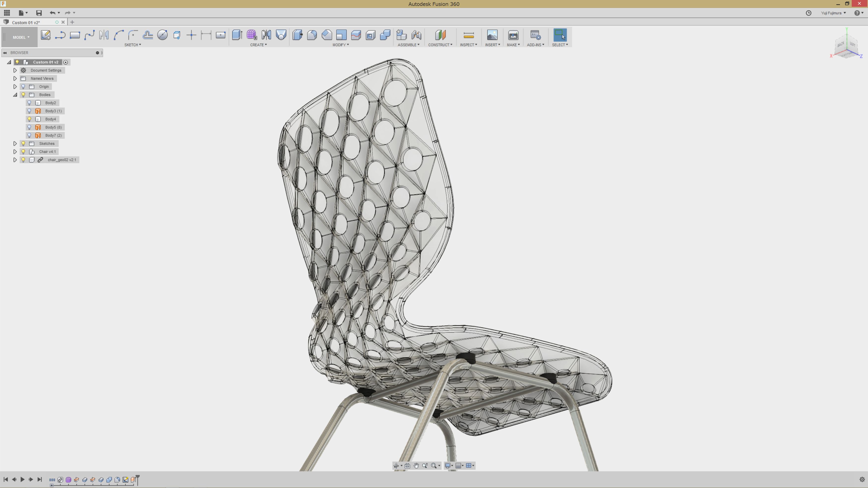The height and width of the screenshot is (488, 868).
Task: Click the Sketch Dimension icon
Action: click(206, 35)
